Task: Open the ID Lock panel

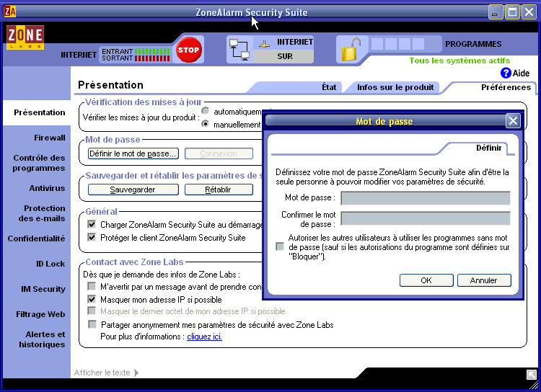Action: coord(50,264)
